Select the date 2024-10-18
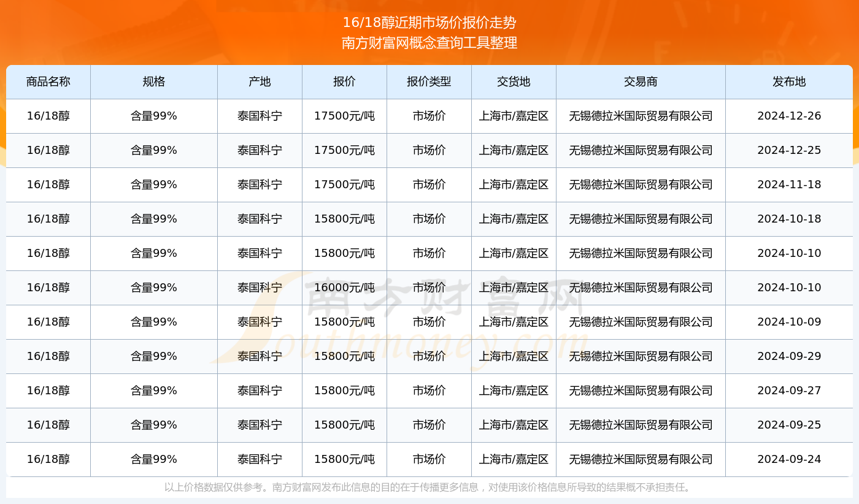The image size is (859, 504). (789, 219)
